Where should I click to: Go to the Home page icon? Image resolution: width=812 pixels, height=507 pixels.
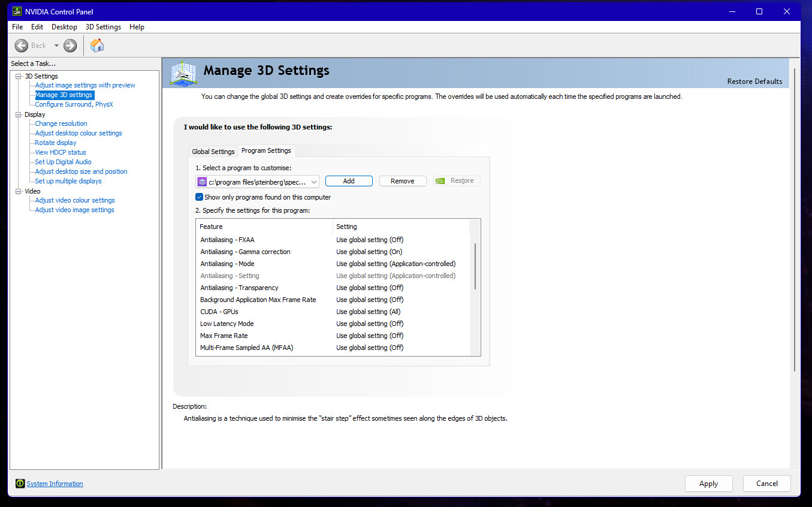97,46
